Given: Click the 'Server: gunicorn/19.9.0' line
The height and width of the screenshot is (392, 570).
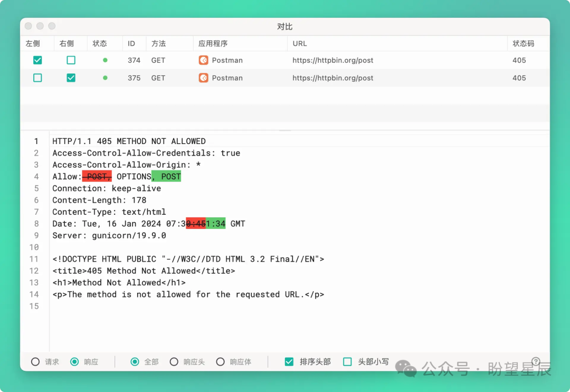Looking at the screenshot, I should pyautogui.click(x=109, y=235).
